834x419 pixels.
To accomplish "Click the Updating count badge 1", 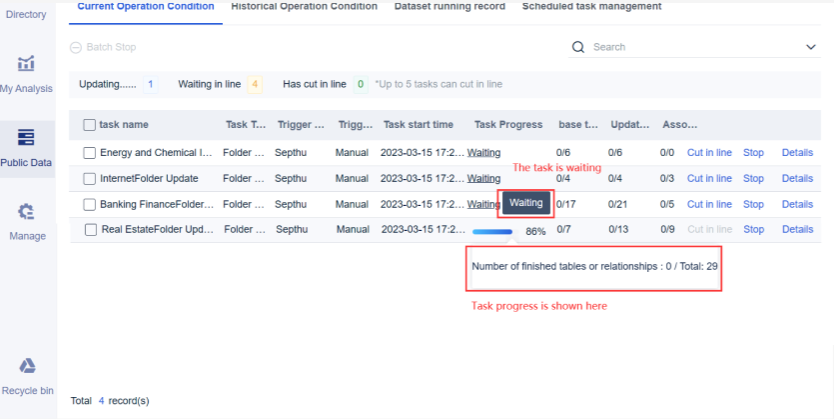I will [151, 84].
